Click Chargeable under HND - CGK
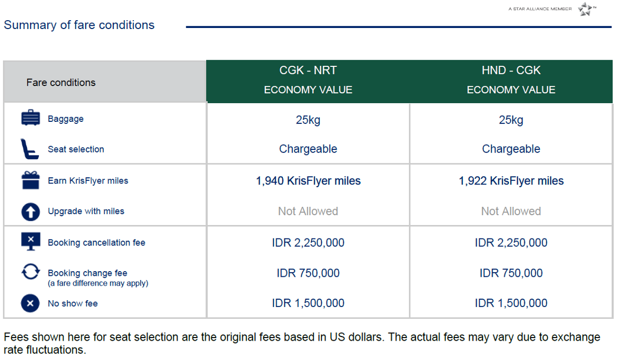 pyautogui.click(x=511, y=149)
